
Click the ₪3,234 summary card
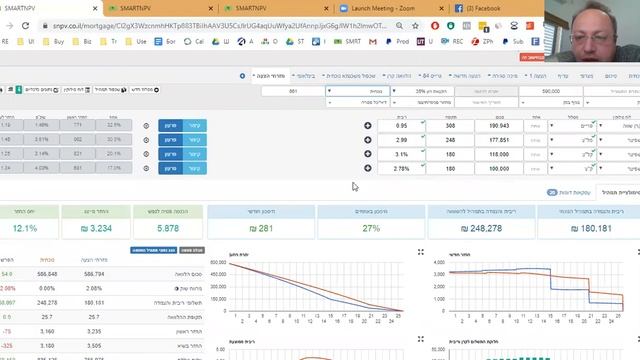(x=96, y=222)
